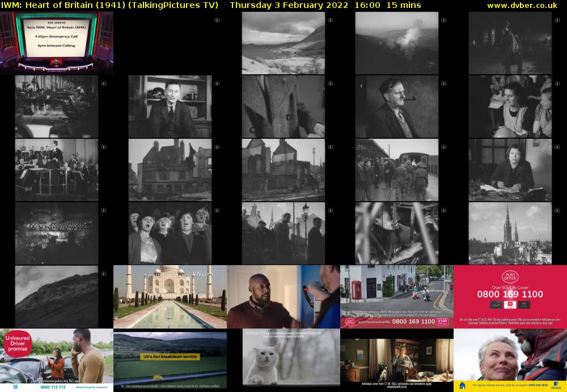Click small icon beside pipe-smoking man frame
This screenshot has height=392, width=567.
444,83
